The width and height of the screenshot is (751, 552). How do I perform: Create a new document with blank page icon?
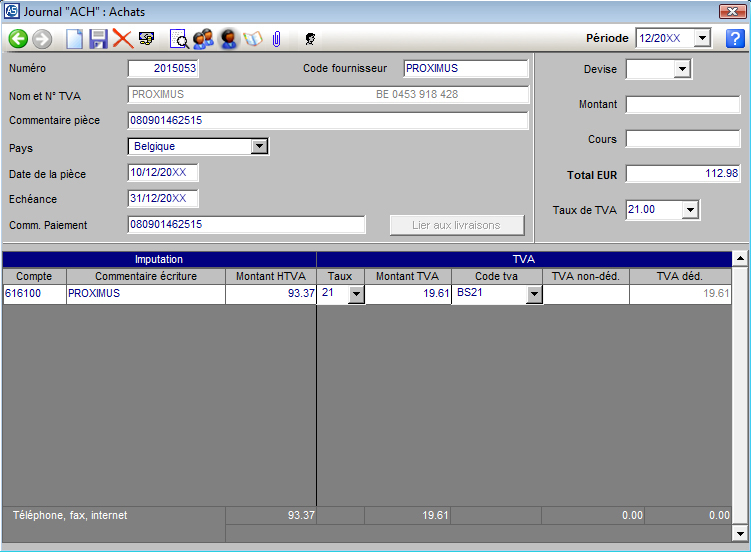pos(74,39)
